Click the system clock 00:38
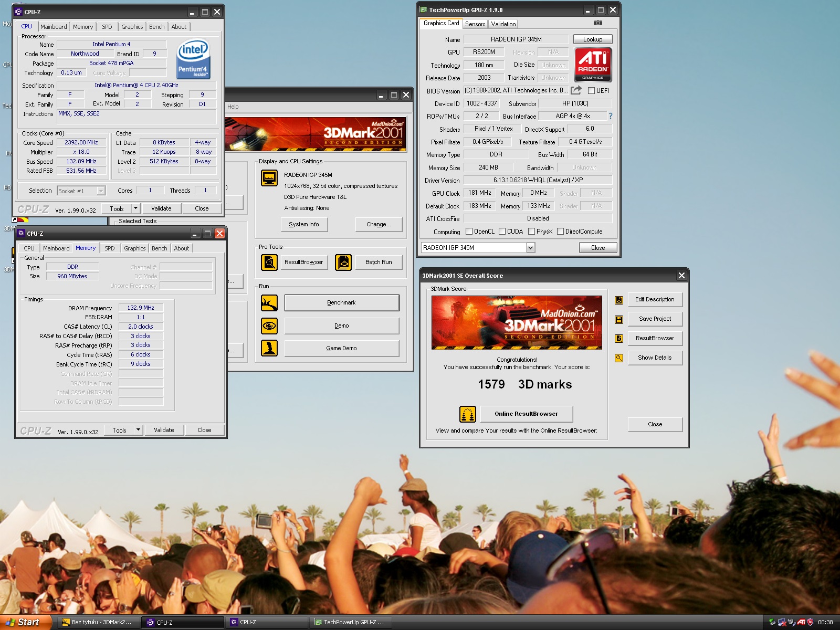 [x=825, y=622]
